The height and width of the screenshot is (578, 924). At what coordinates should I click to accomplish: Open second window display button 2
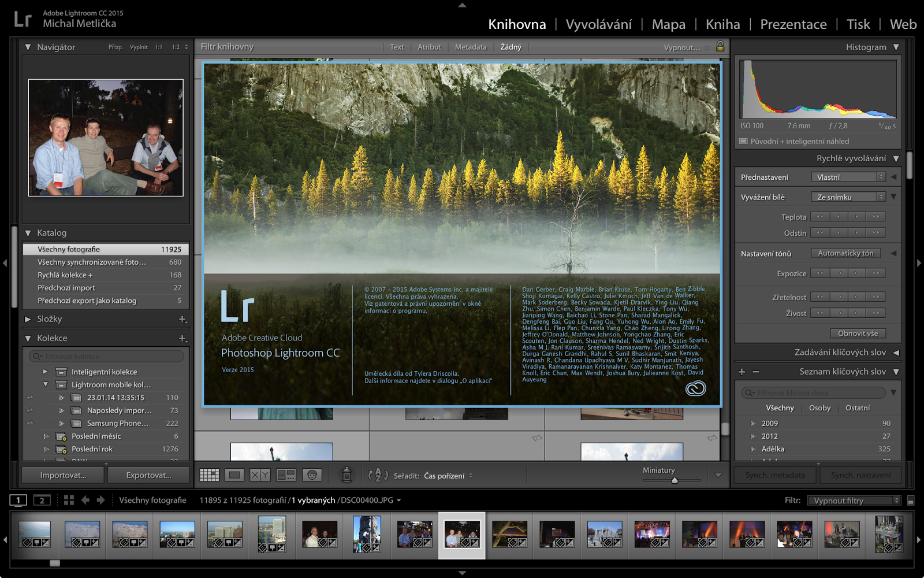[x=42, y=500]
